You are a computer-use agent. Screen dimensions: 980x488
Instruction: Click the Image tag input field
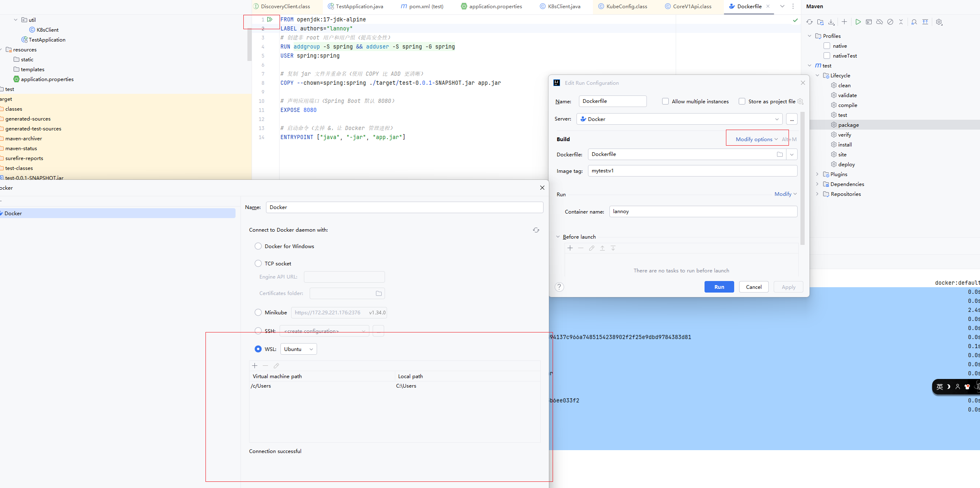(692, 171)
